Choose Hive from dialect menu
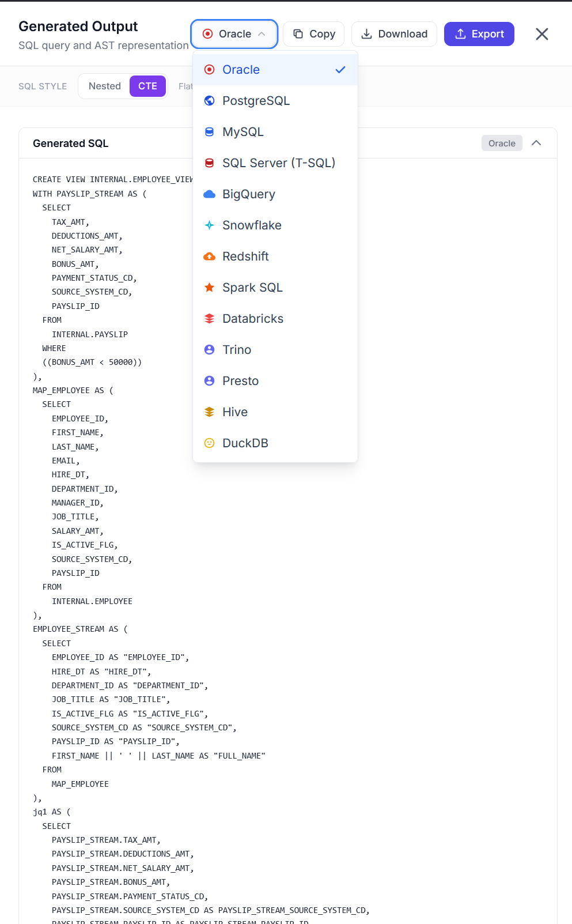 (275, 412)
